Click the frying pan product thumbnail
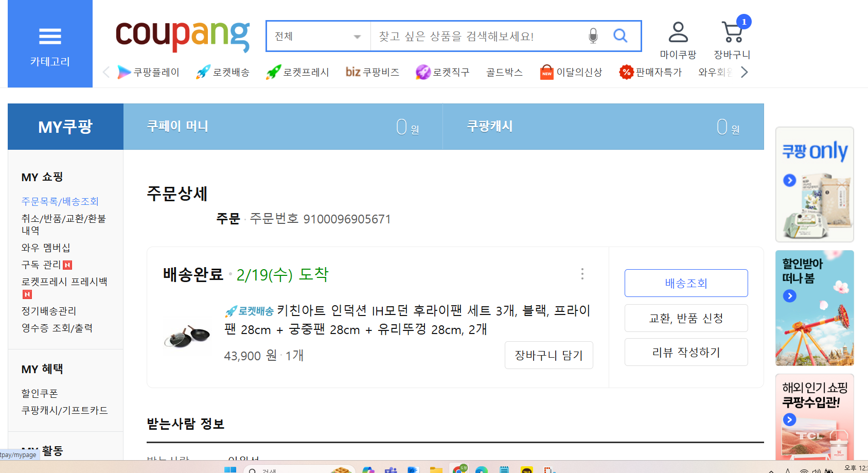 pyautogui.click(x=187, y=336)
